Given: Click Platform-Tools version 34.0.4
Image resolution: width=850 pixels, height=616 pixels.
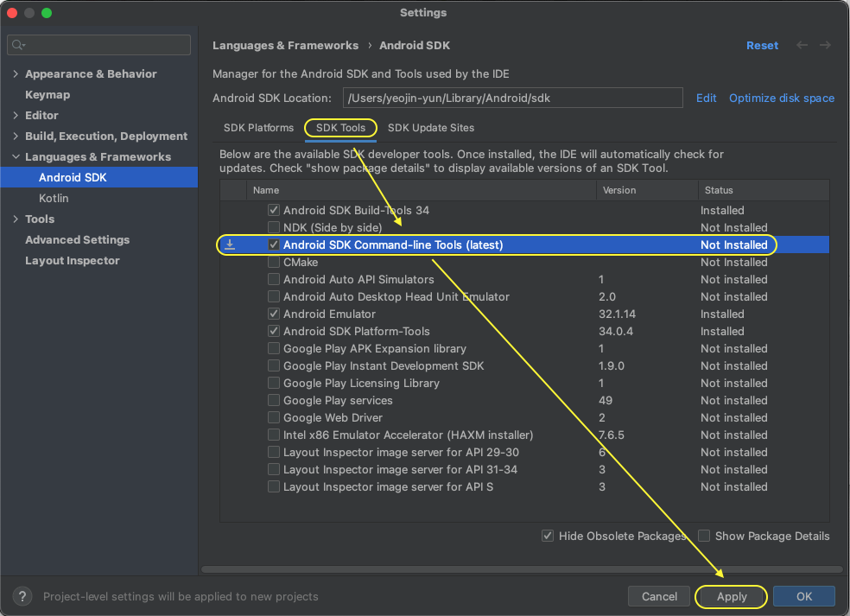Looking at the screenshot, I should pos(616,331).
